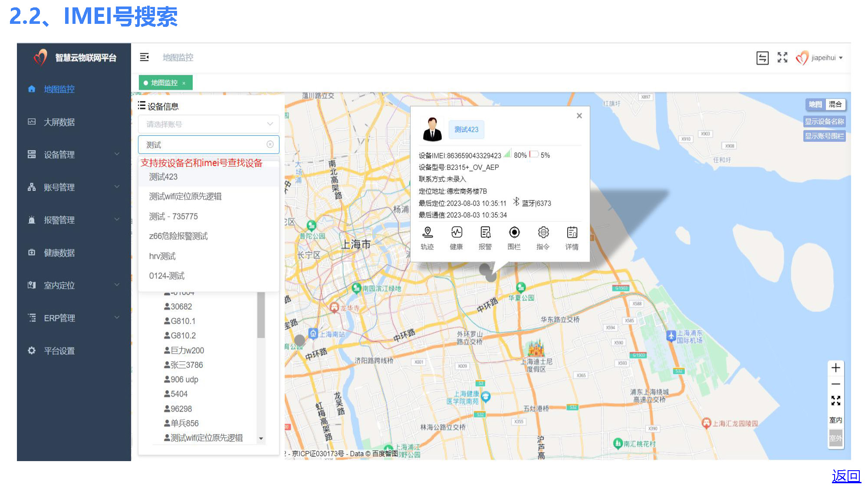Open the 请选择账号 dropdown
868x488 pixels.
[208, 124]
